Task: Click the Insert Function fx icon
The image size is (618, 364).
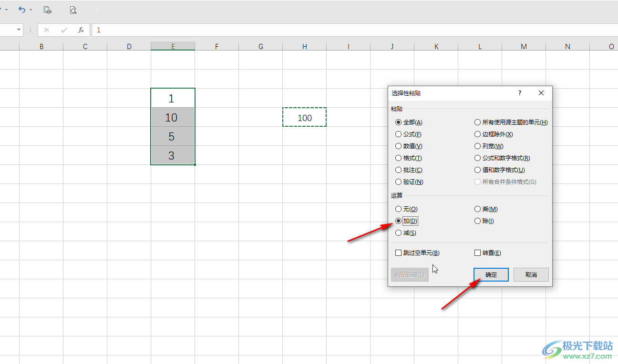Action: tap(81, 30)
